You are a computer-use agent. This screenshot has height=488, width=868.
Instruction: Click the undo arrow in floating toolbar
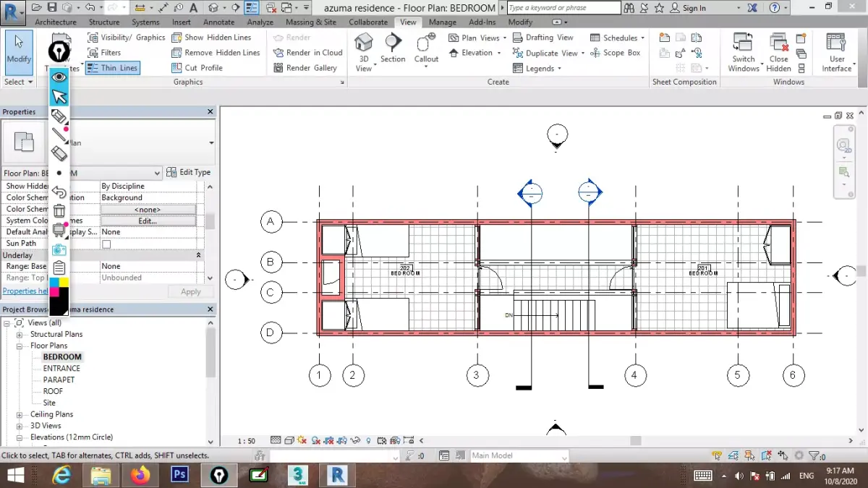click(59, 192)
